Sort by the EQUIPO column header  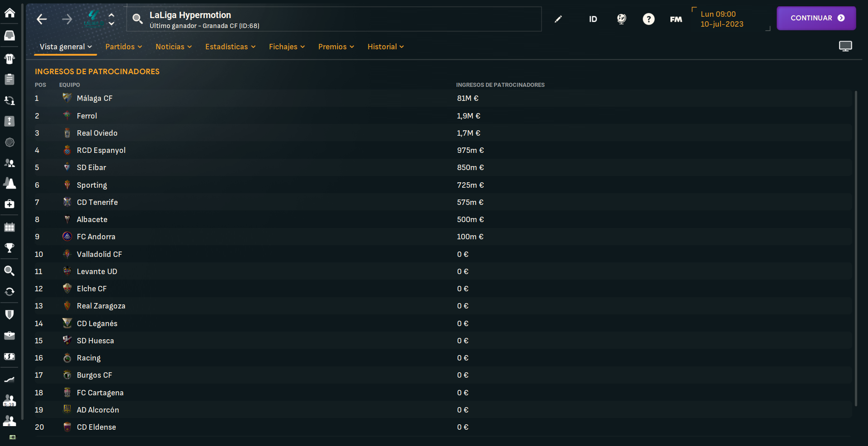[70, 85]
